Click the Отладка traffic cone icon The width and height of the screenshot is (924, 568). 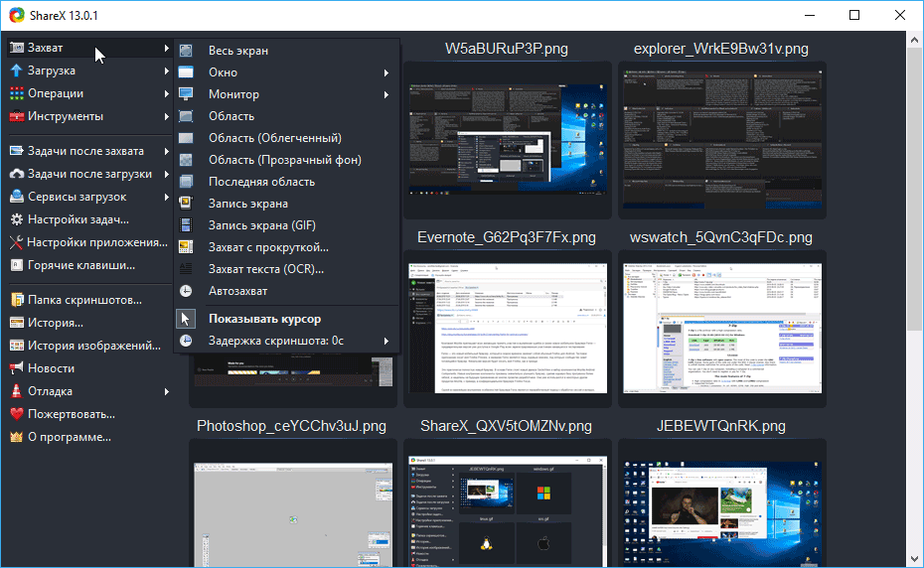point(17,391)
